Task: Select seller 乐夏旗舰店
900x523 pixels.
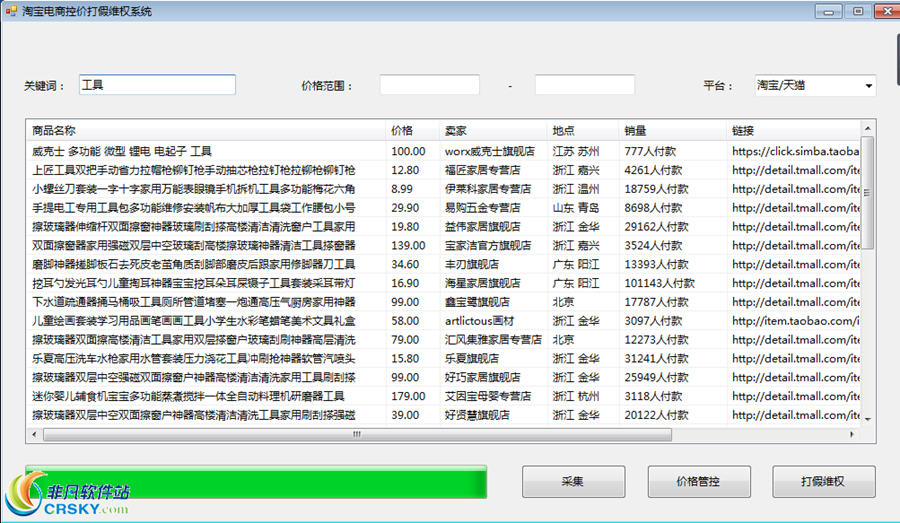Action: [472, 359]
